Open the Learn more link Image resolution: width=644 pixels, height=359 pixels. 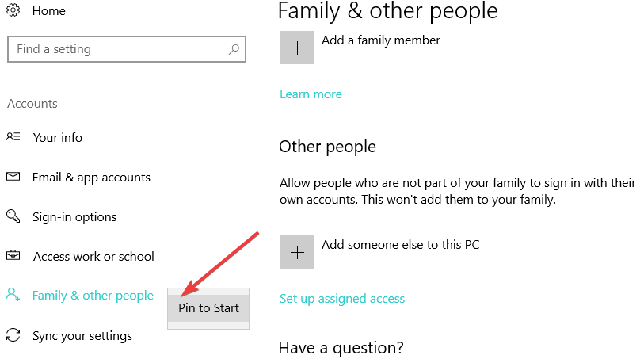point(311,94)
